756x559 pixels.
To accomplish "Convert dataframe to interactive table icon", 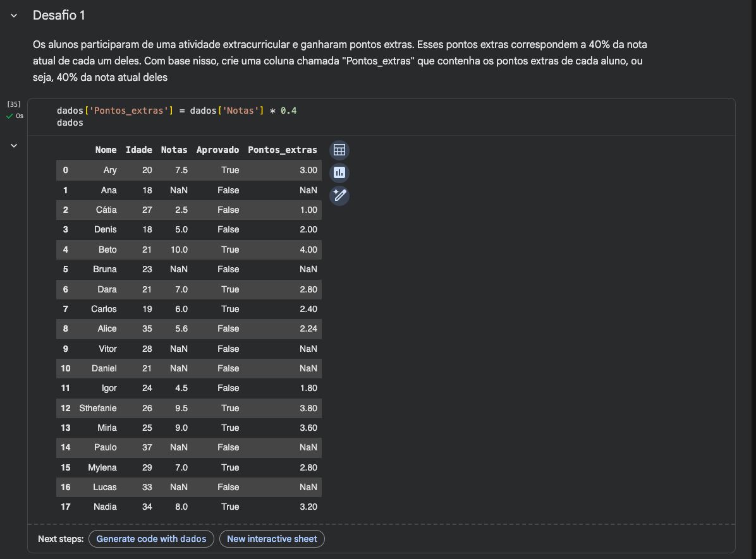I will [339, 150].
